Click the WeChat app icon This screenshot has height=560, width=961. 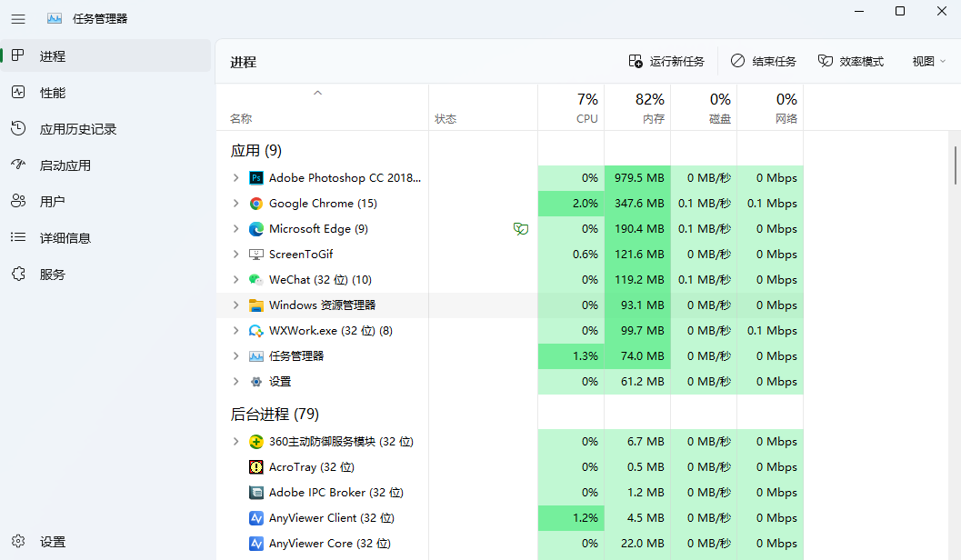(x=256, y=280)
